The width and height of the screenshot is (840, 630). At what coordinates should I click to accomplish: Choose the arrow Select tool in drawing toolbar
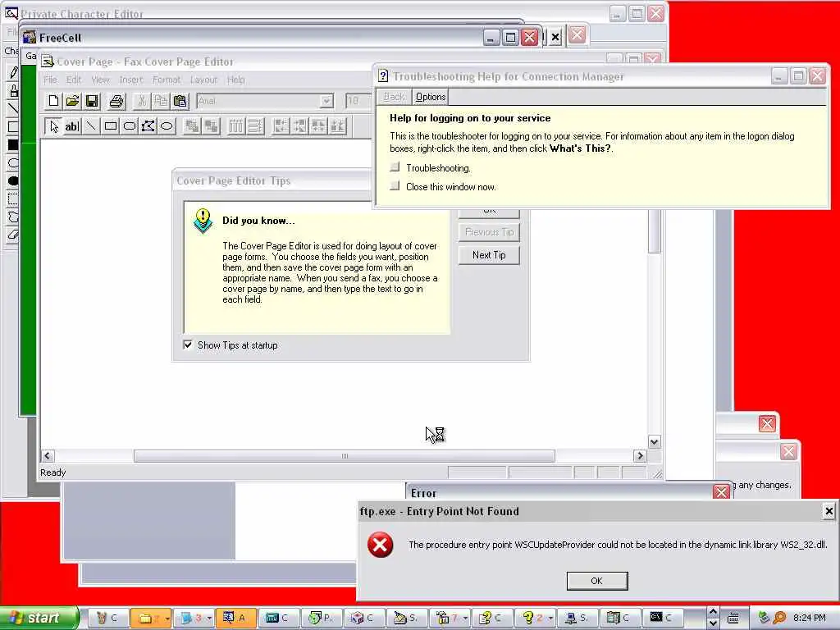pos(53,126)
